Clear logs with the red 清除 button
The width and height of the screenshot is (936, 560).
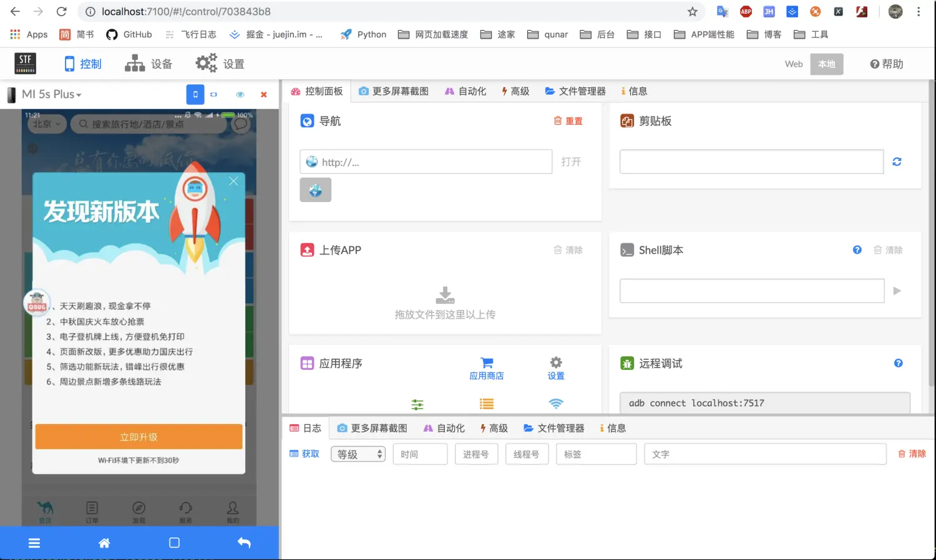pos(912,454)
